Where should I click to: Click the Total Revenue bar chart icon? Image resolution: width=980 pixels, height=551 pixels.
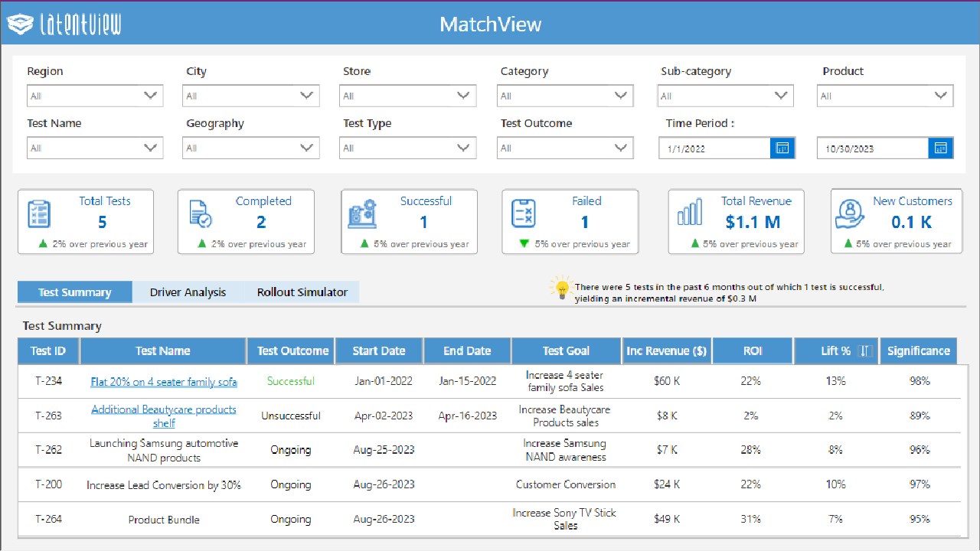click(690, 214)
